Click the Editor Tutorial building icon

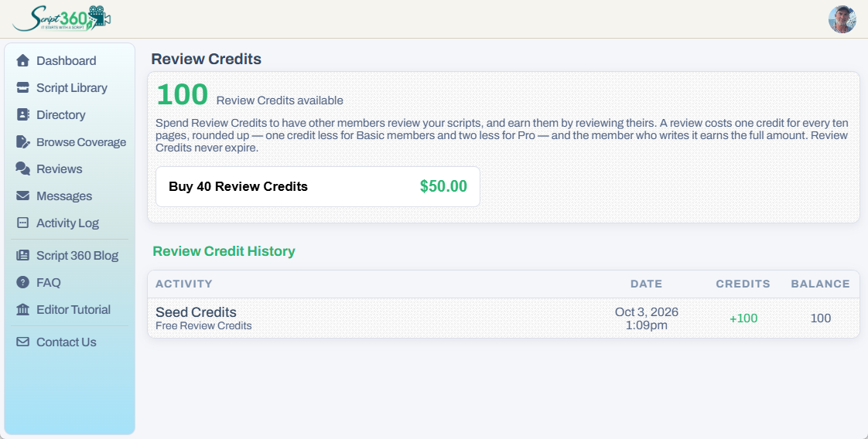22,310
